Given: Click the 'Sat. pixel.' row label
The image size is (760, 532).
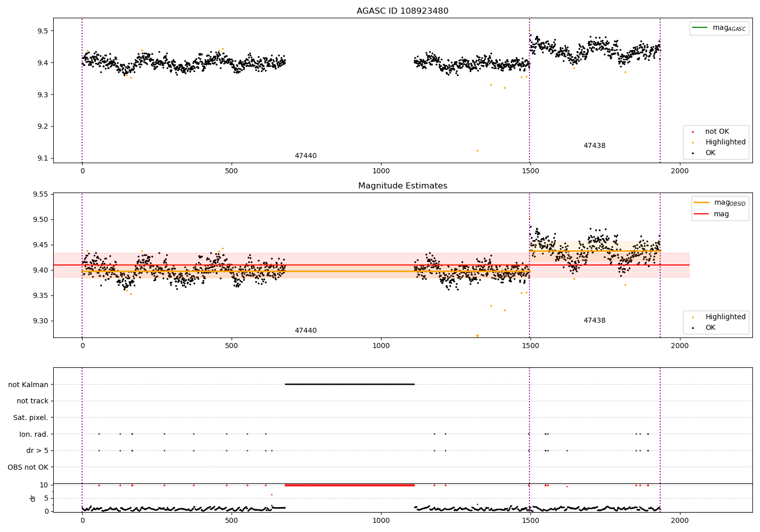Looking at the screenshot, I should pos(31,418).
